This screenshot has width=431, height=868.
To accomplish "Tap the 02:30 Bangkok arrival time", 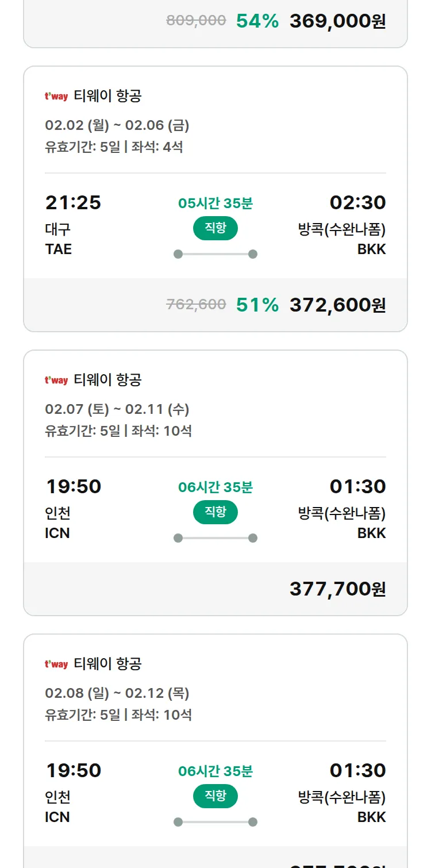I will click(x=357, y=202).
